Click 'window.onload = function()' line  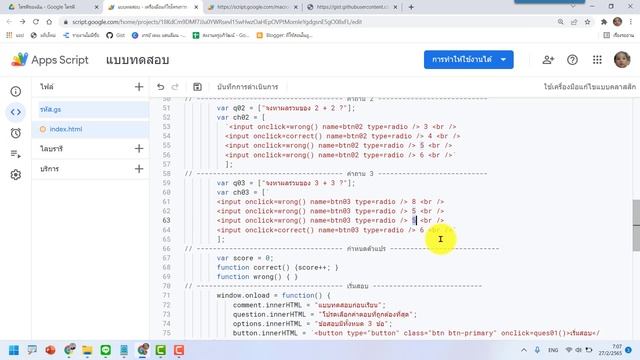point(273,296)
